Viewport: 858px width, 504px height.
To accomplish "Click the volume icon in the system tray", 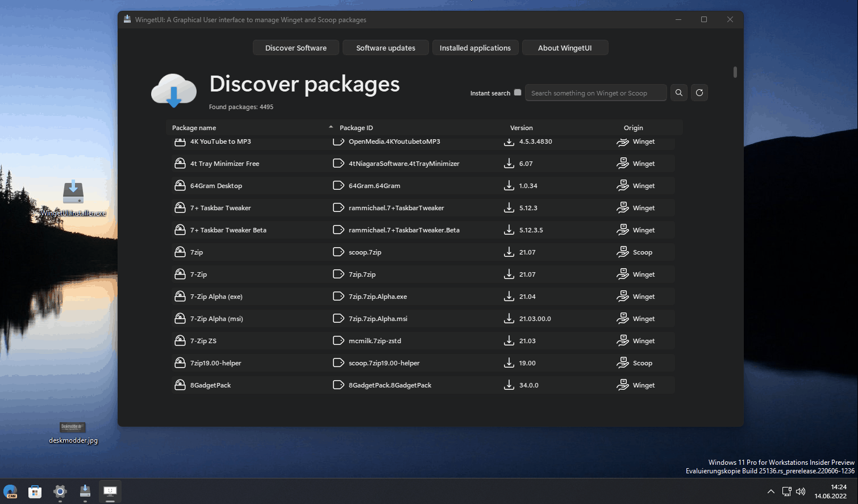I will (x=801, y=491).
